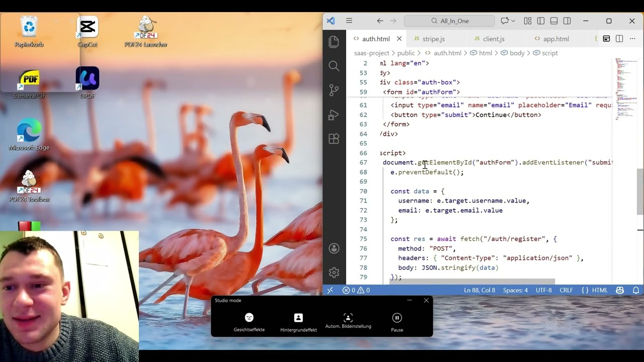The height and width of the screenshot is (362, 644).
Task: Open the Manage gear menu in VS Code
Action: (334, 273)
